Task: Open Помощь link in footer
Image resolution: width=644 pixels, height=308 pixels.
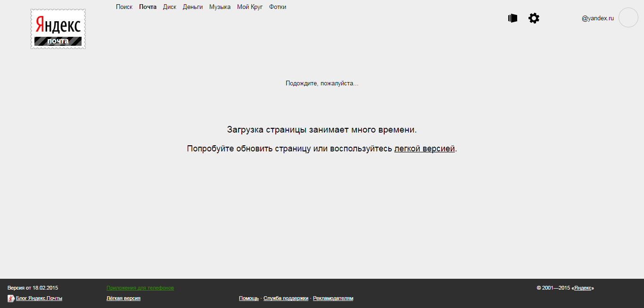Action: pos(249,298)
